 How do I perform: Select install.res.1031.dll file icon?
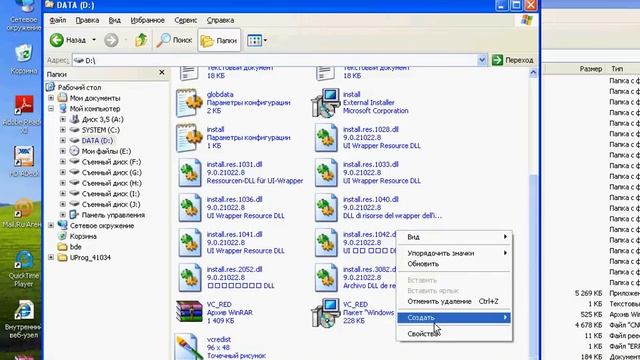(190, 173)
